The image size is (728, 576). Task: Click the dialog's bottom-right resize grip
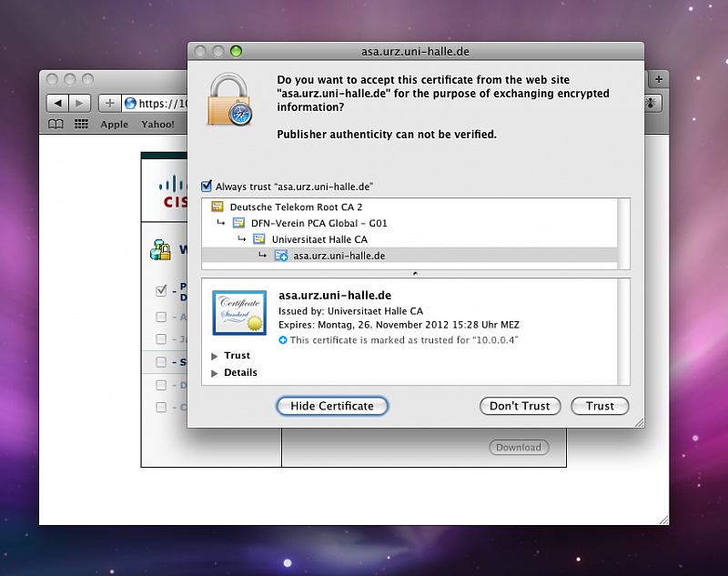coord(639,422)
